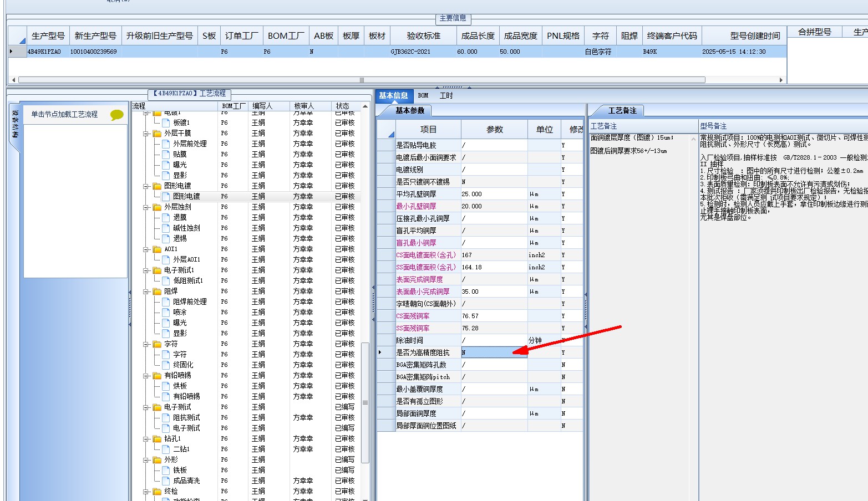This screenshot has height=501, width=868.
Task: Click the 阻焊 folder icon
Action: (157, 291)
